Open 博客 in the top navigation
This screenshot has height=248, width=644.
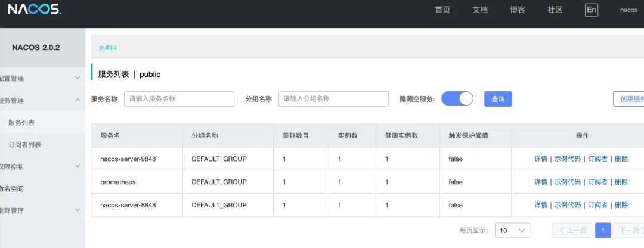pos(518,10)
